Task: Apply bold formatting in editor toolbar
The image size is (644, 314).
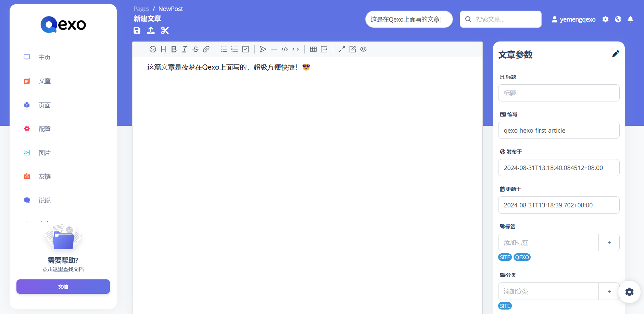Action: click(174, 49)
